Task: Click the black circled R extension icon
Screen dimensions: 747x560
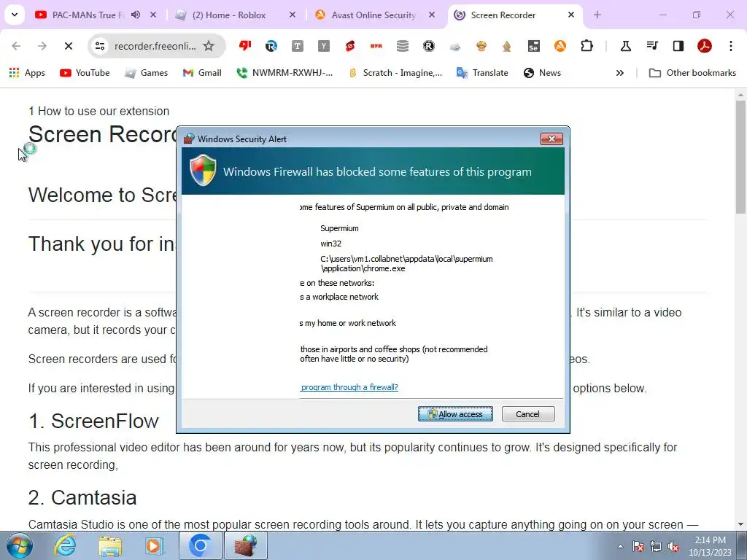Action: pyautogui.click(x=429, y=46)
